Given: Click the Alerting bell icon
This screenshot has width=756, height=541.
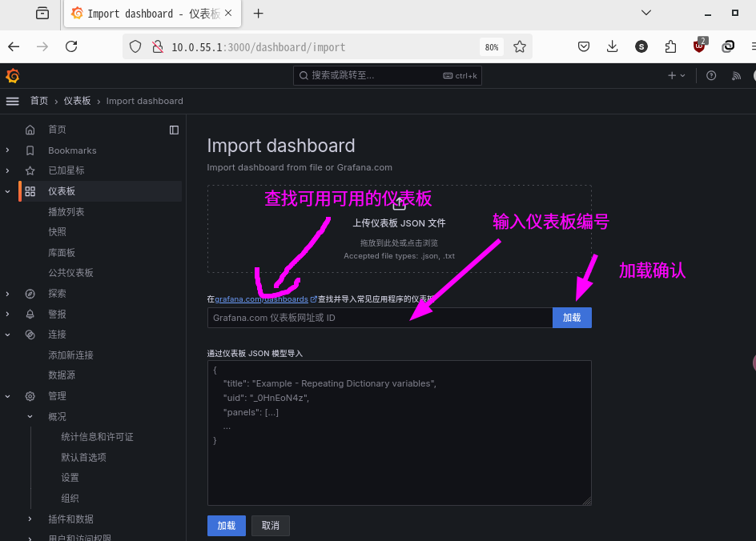Looking at the screenshot, I should coord(30,314).
